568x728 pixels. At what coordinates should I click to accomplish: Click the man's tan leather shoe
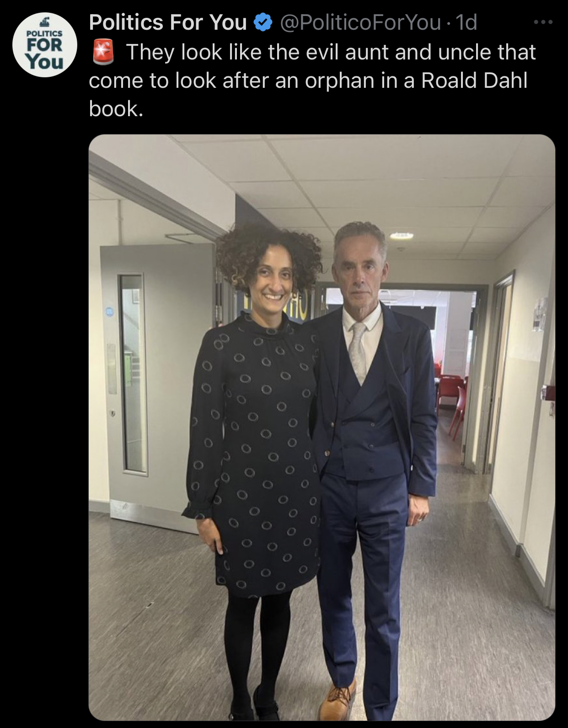coord(338,699)
